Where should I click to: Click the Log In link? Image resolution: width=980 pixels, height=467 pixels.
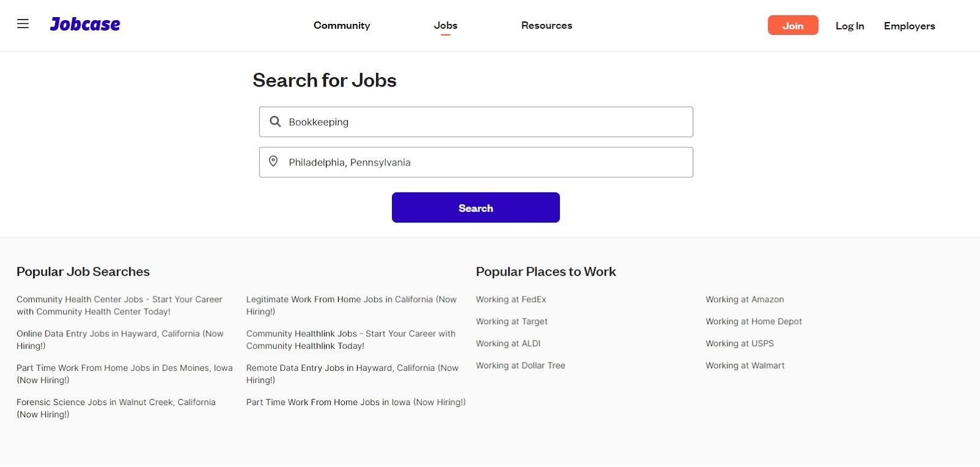[x=850, y=26]
